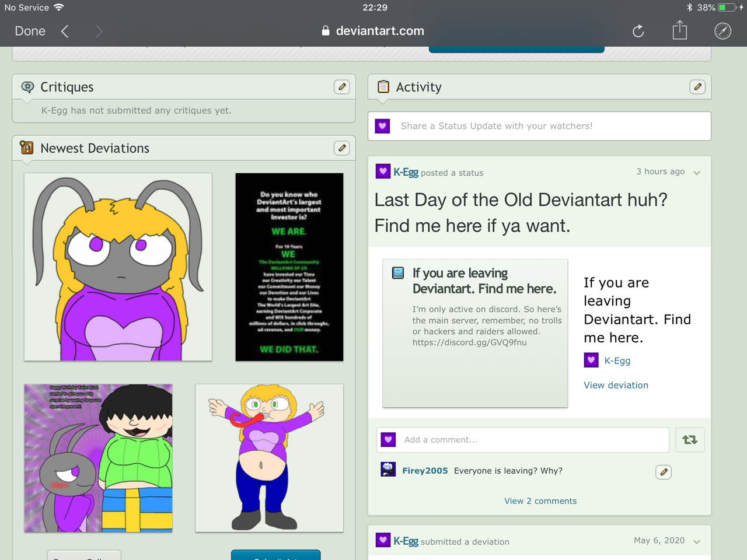Click the avatar next to Add a comment
Image resolution: width=747 pixels, height=560 pixels.
point(388,439)
